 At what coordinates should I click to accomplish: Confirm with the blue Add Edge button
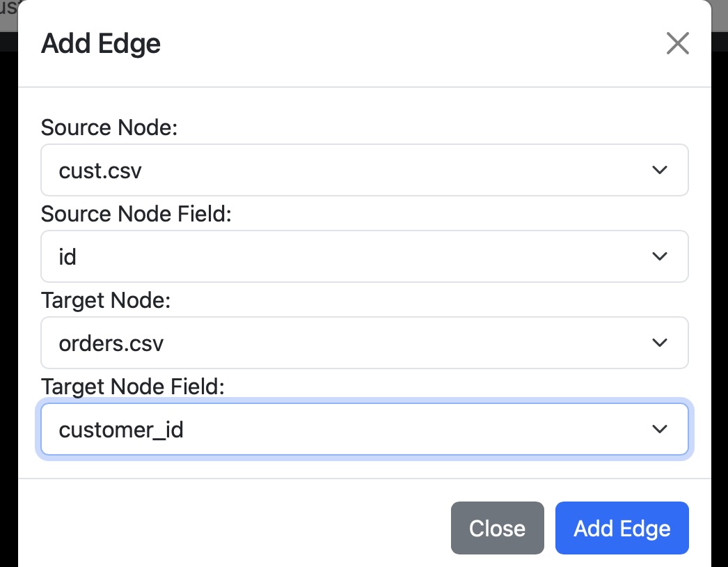click(x=622, y=528)
